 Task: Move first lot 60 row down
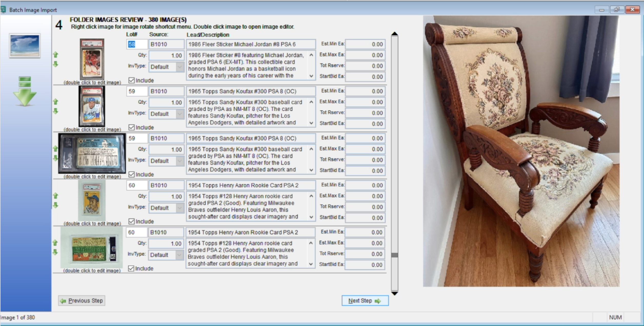coord(55,205)
